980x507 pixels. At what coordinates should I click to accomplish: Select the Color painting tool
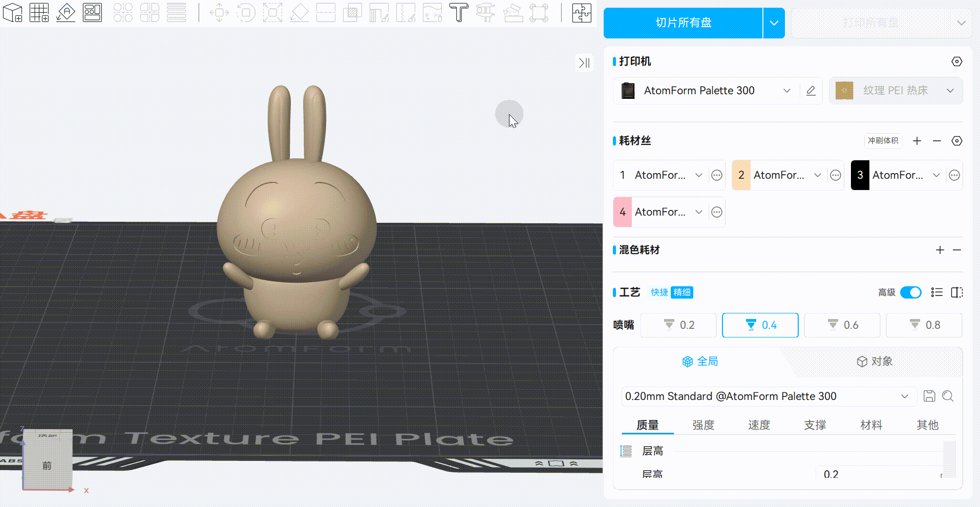click(x=432, y=12)
